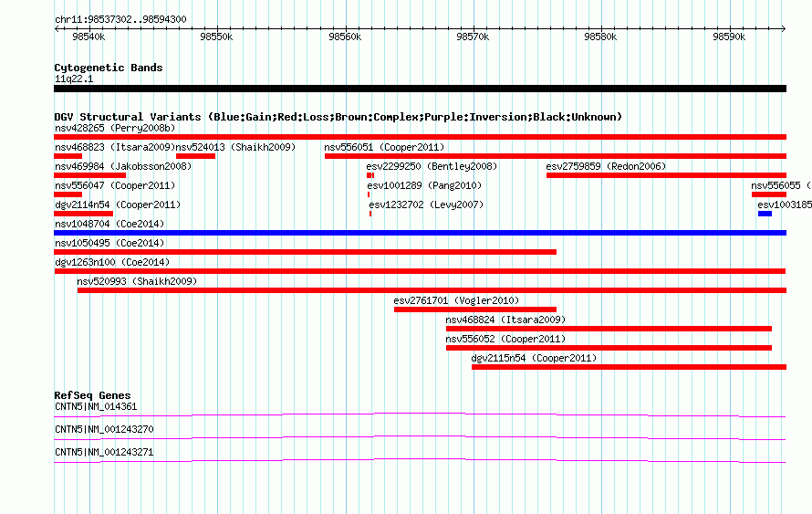Click the DGV Structural Variants track title

point(338,117)
